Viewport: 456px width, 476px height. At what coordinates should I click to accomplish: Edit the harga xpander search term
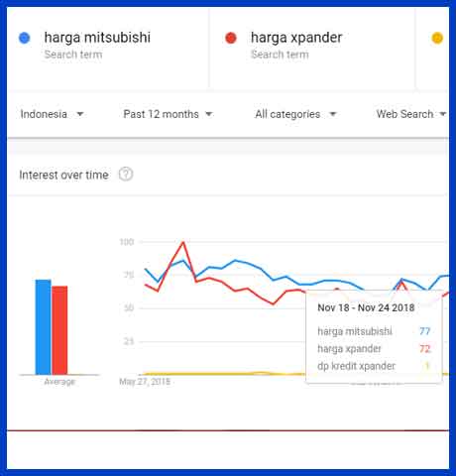point(296,38)
